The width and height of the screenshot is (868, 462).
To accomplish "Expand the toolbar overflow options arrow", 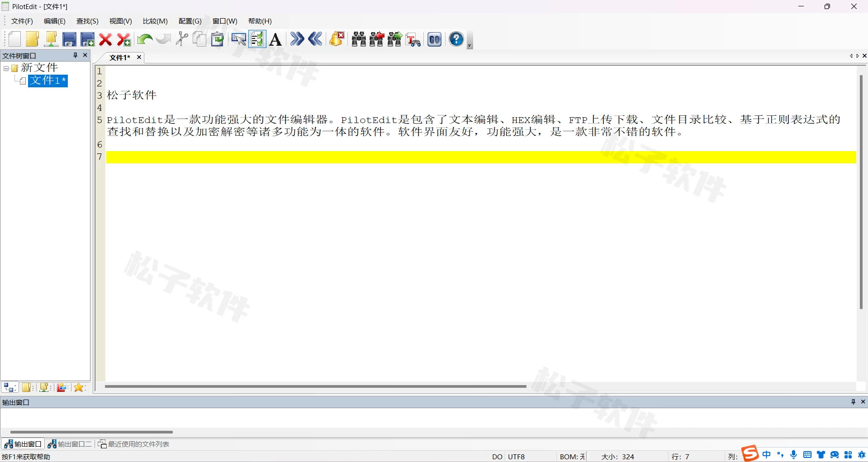I will point(470,41).
